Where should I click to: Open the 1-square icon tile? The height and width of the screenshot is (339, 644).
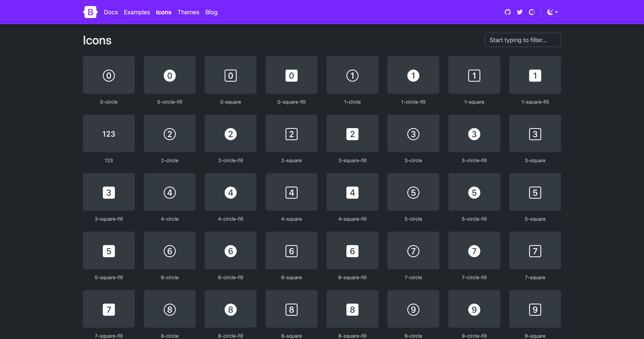(474, 75)
